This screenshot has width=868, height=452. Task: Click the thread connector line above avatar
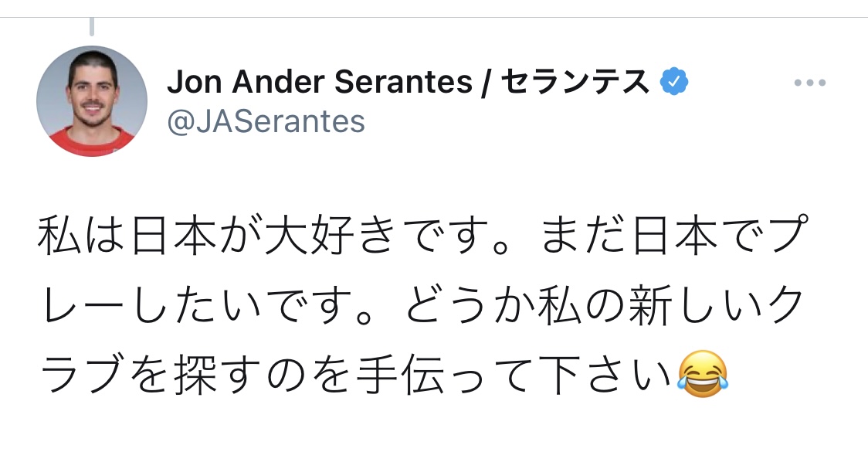click(x=92, y=26)
